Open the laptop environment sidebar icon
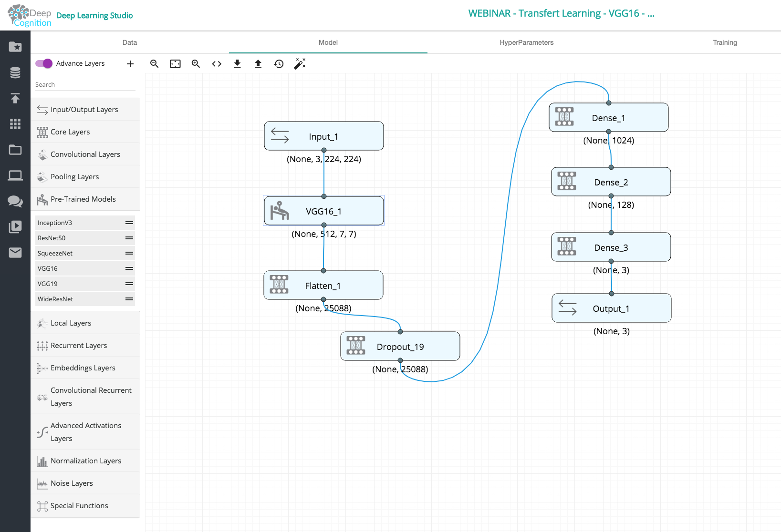The width and height of the screenshot is (781, 532). pos(15,175)
